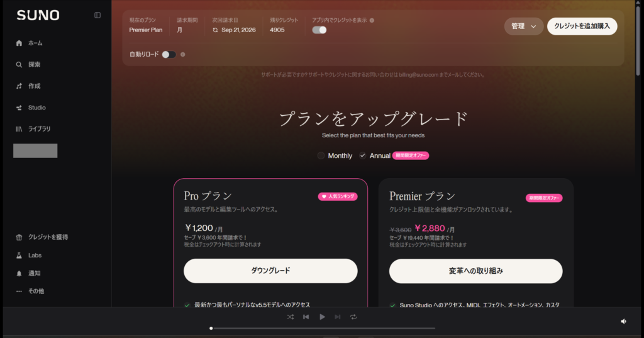Click the gift icon for credits
644x338 pixels.
pos(19,237)
